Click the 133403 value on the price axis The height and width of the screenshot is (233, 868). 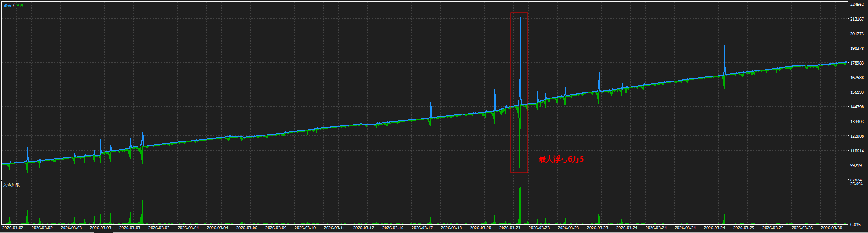[x=857, y=122]
